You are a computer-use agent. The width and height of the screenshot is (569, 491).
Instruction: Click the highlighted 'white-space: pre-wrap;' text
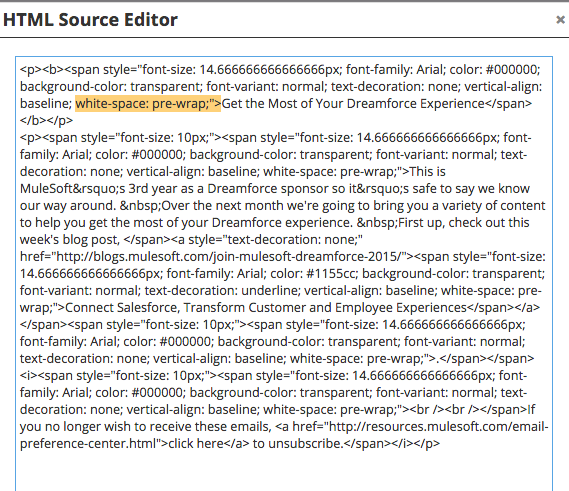(148, 104)
